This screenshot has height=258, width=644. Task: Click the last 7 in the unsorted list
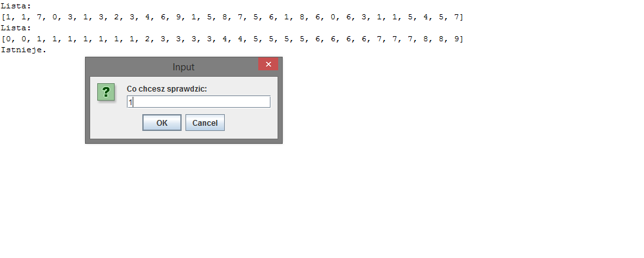click(x=457, y=17)
